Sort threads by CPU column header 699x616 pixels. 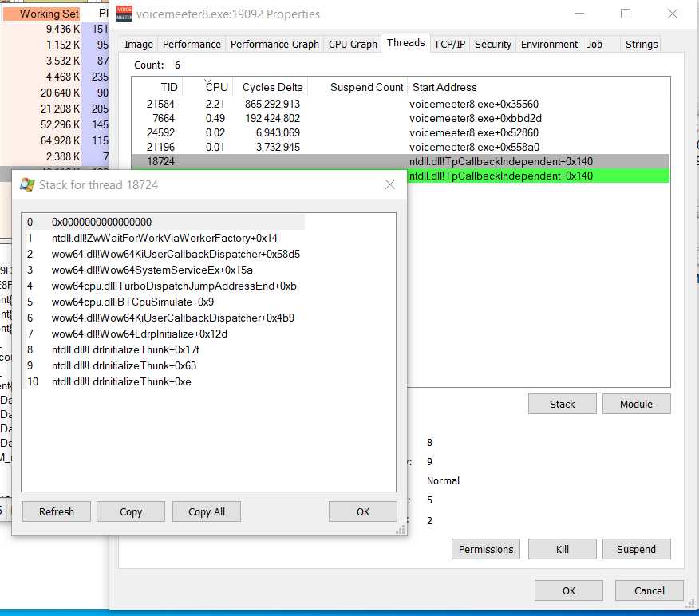pyautogui.click(x=217, y=87)
